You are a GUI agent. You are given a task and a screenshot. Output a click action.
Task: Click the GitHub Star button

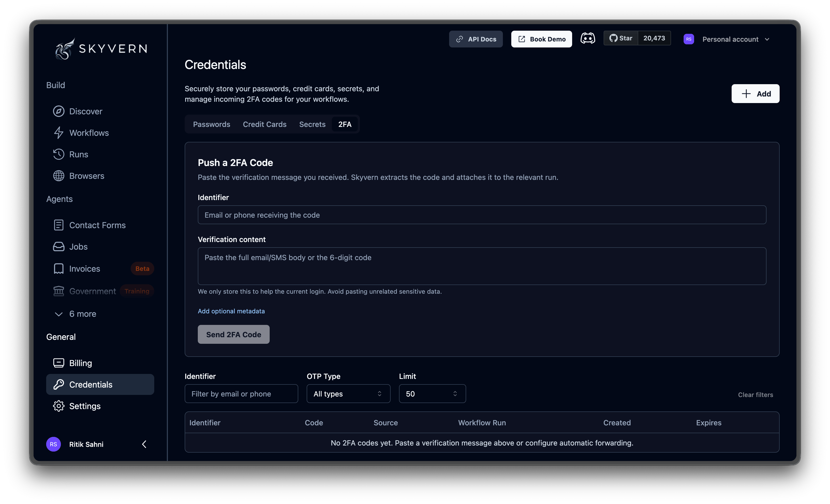(x=620, y=38)
